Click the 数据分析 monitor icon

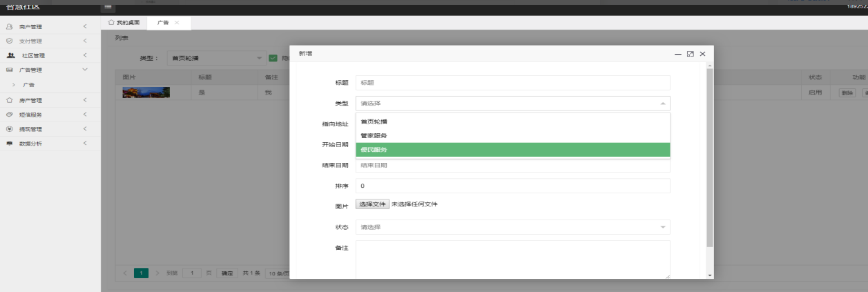point(10,144)
